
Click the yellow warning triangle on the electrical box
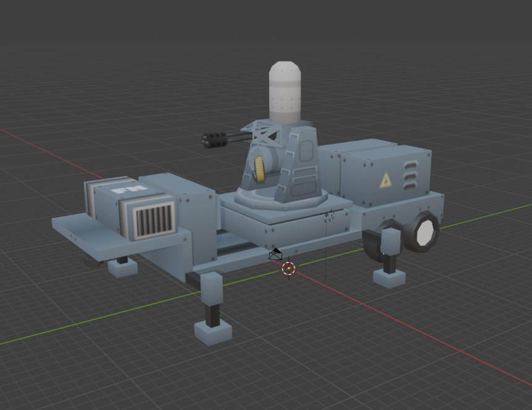click(x=385, y=180)
